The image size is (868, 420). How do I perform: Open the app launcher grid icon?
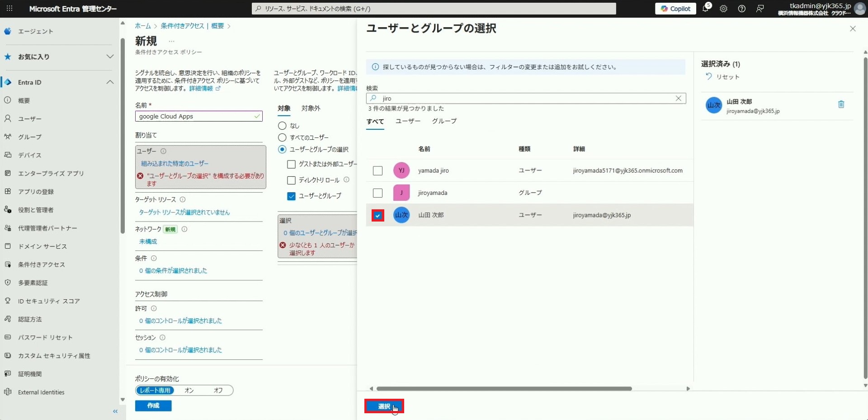coord(9,9)
